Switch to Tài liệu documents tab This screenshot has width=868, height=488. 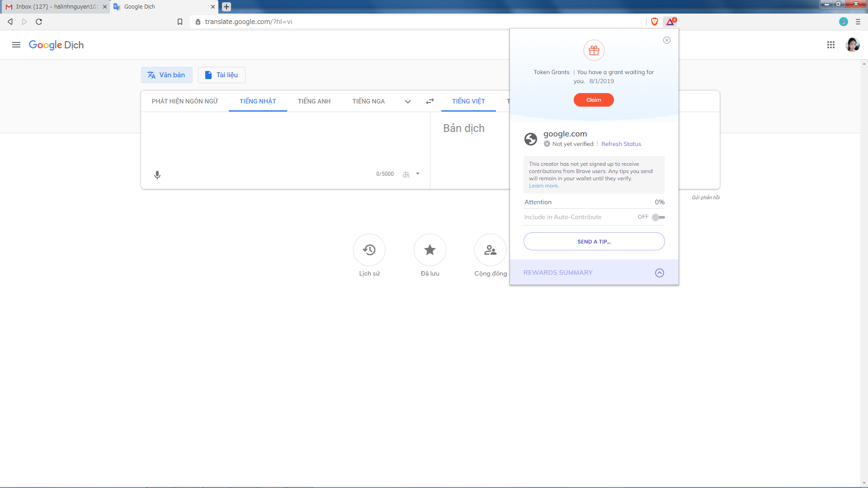point(222,75)
